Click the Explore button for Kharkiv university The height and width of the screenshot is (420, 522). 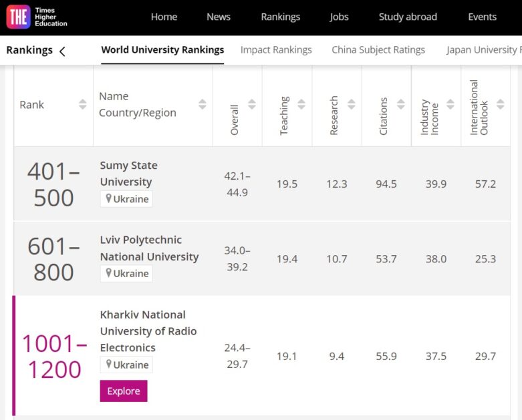(x=124, y=391)
